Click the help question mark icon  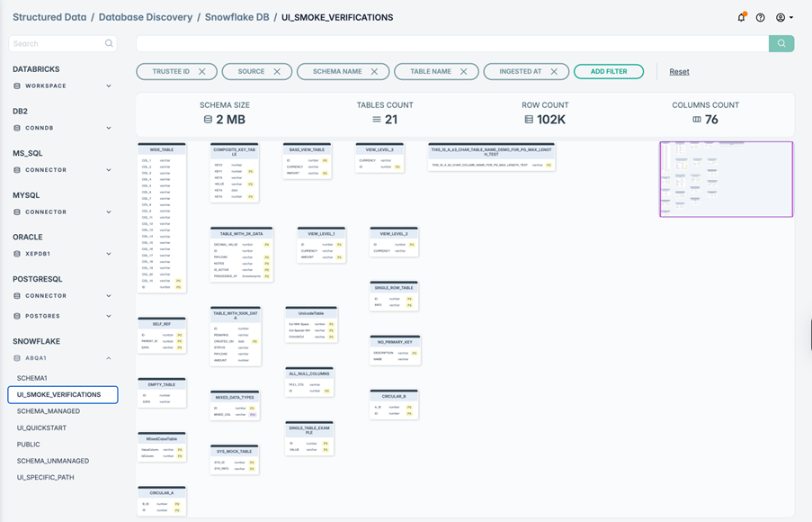pyautogui.click(x=760, y=17)
